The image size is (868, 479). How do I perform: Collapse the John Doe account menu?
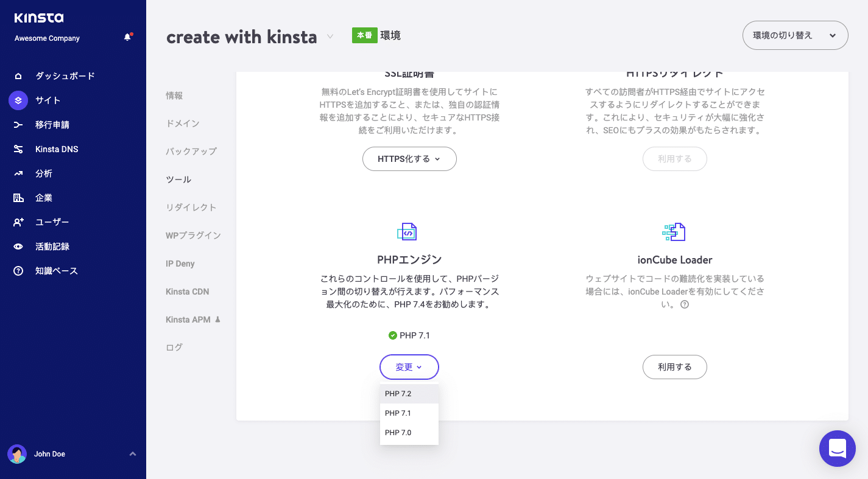(x=132, y=454)
